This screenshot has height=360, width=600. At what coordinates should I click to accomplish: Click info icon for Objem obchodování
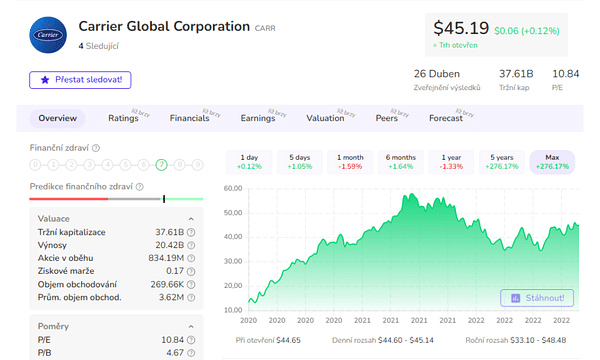coord(191,284)
